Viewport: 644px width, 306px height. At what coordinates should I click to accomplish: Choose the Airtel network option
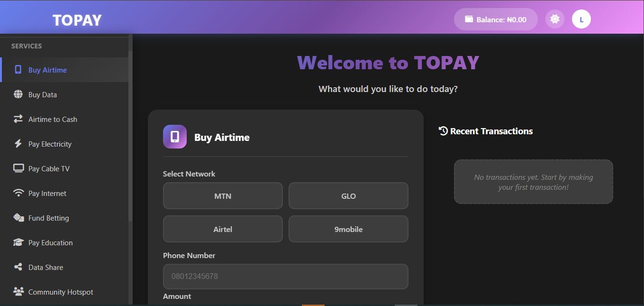[223, 229]
